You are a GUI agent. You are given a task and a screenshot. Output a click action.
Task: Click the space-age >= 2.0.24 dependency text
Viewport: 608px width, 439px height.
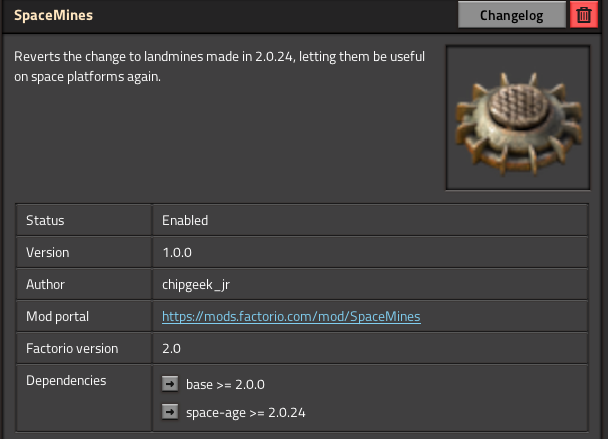coord(245,413)
